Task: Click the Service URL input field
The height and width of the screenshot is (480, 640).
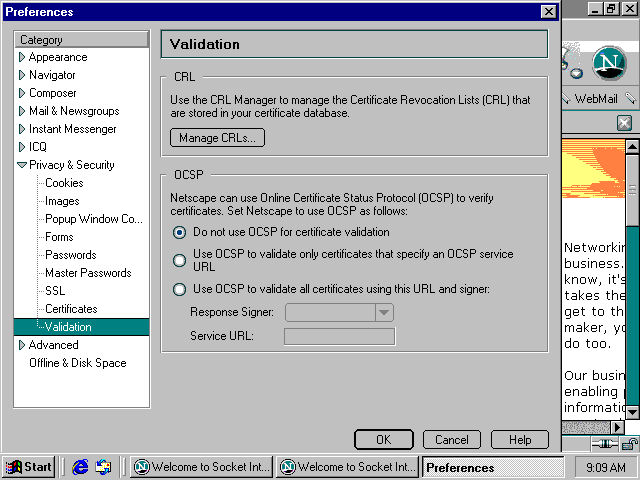Action: [340, 336]
